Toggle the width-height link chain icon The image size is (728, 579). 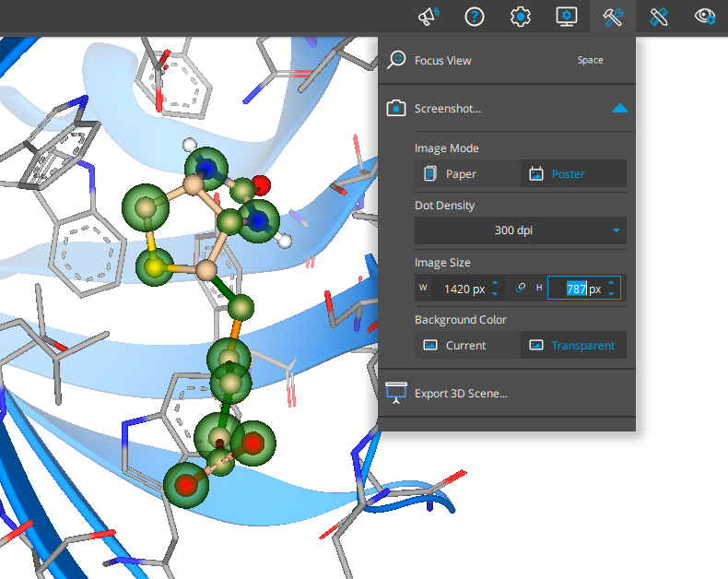(x=521, y=288)
